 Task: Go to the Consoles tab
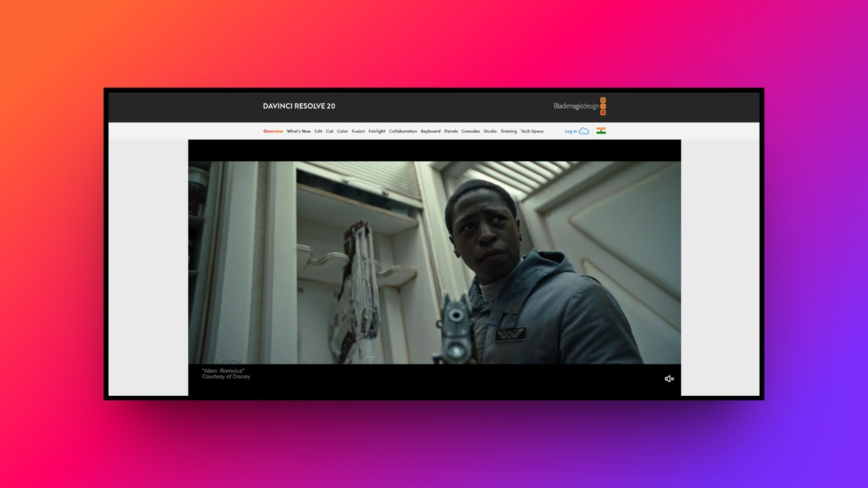471,131
